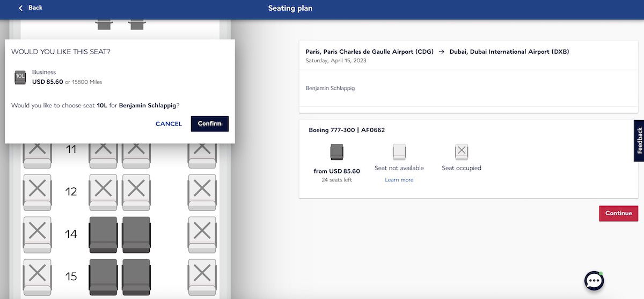644x299 pixels.
Task: Open the chat support bubble icon
Action: 594,280
